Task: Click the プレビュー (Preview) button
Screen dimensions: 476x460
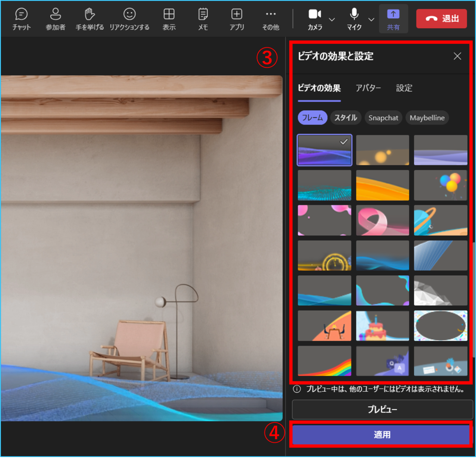Action: pos(382,409)
